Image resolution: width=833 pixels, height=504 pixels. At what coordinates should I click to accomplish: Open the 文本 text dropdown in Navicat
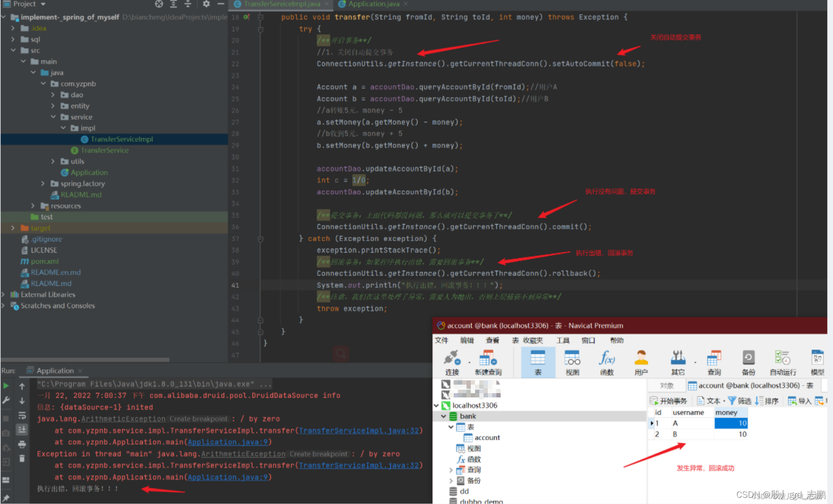711,401
